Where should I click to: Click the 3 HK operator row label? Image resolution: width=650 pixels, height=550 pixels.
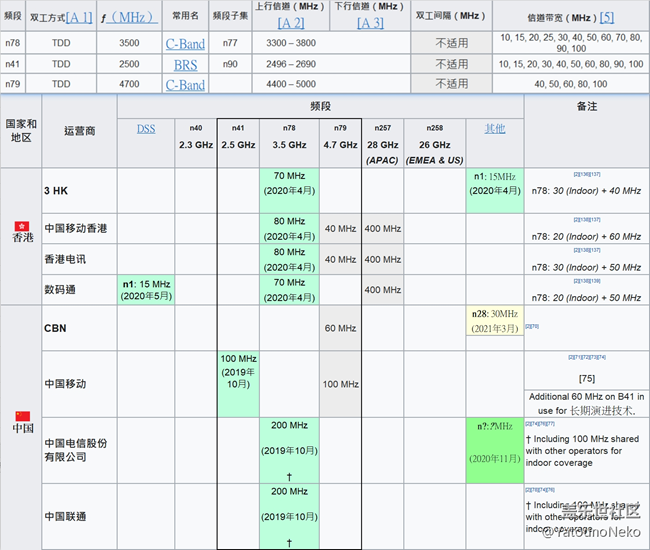click(56, 191)
